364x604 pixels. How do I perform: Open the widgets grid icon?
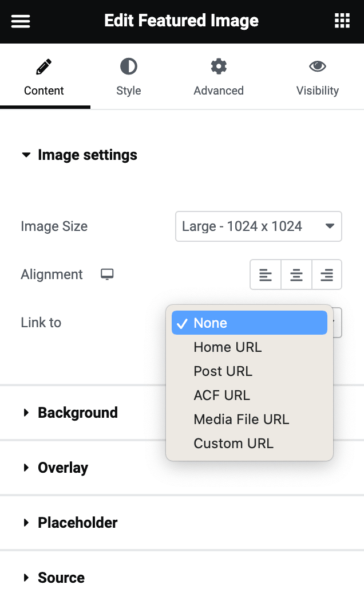click(x=342, y=21)
